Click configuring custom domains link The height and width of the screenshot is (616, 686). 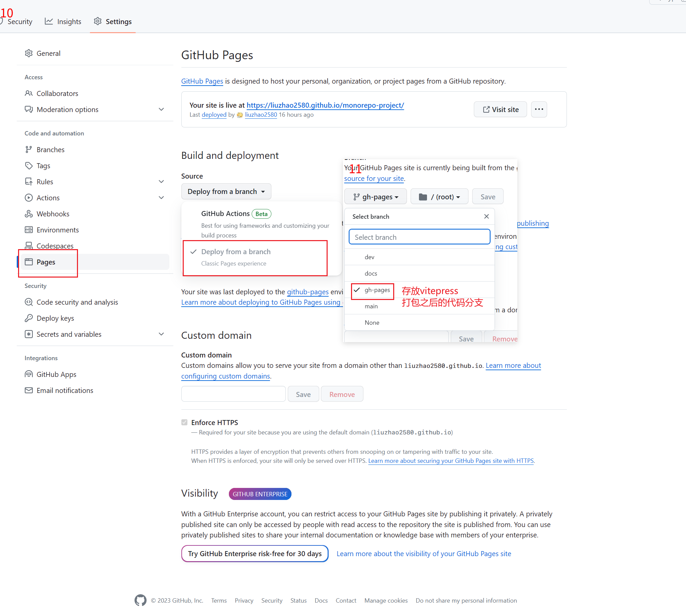pyautogui.click(x=226, y=376)
